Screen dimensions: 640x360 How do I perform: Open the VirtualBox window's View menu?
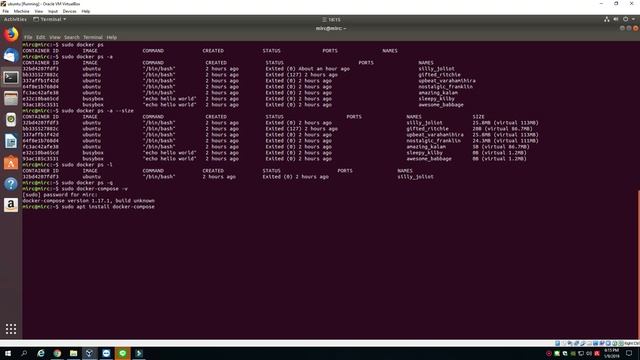click(38, 11)
